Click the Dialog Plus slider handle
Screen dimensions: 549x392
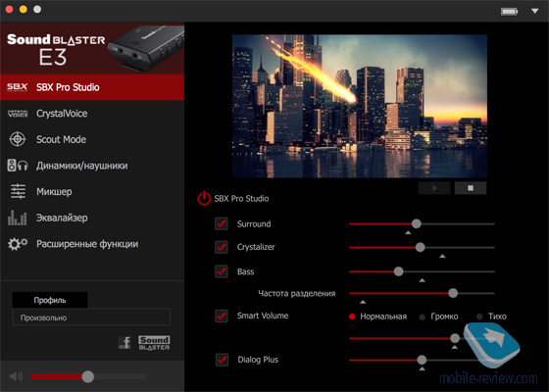pos(422,360)
